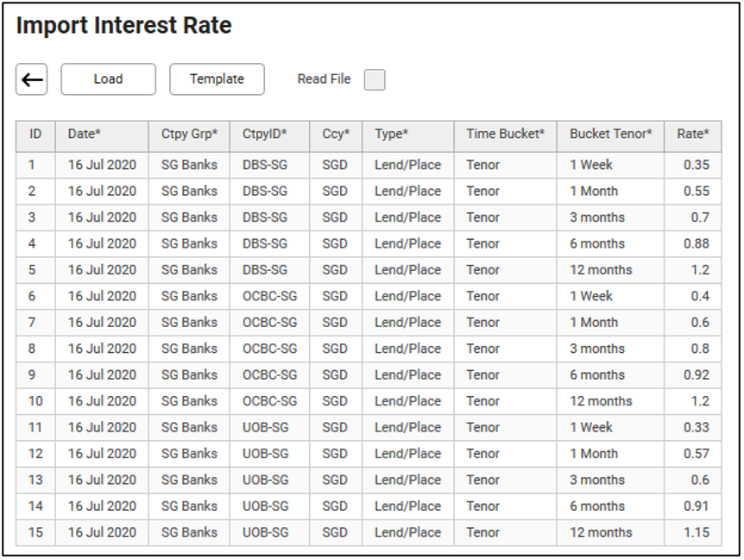Select the Ctpy Grp* column header
744x560 pixels.
189,135
